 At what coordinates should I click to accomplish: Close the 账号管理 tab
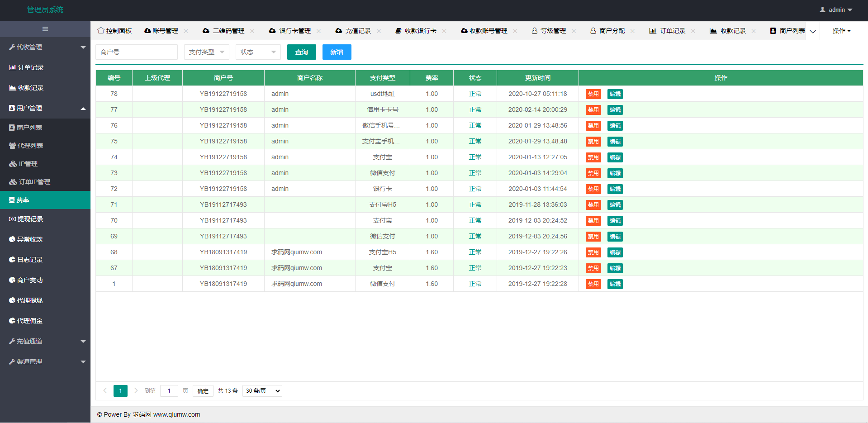tap(186, 31)
